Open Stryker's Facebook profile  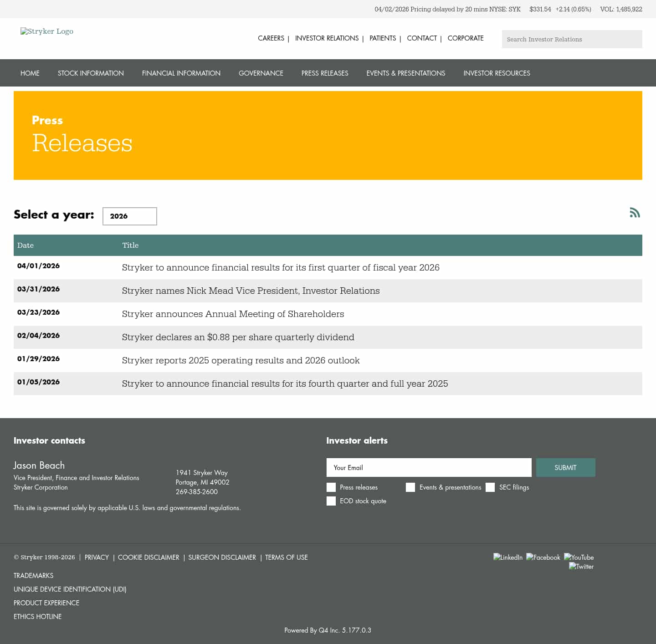click(x=543, y=557)
